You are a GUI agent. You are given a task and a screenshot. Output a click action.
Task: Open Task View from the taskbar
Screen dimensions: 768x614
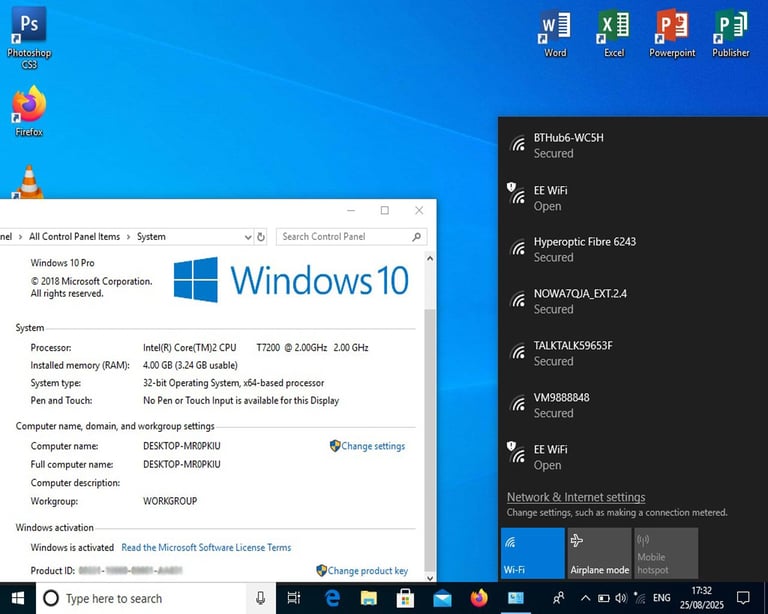(294, 598)
